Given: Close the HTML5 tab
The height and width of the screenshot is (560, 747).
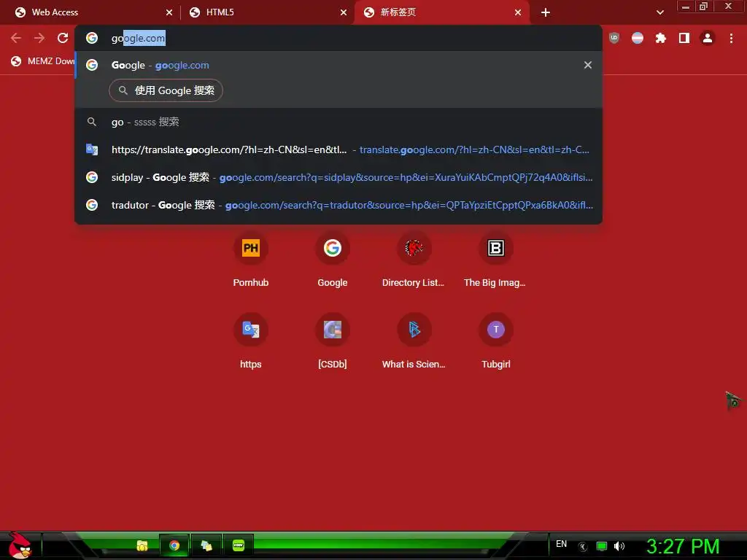Looking at the screenshot, I should [344, 12].
